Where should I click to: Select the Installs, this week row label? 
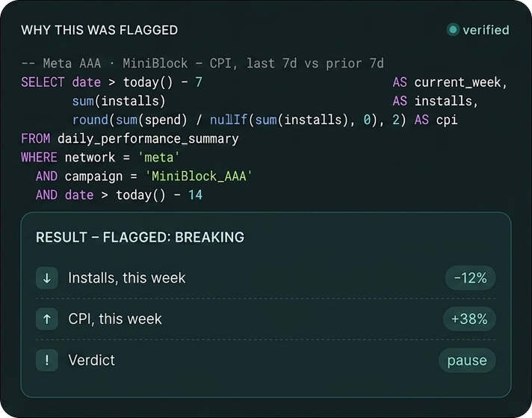point(127,277)
